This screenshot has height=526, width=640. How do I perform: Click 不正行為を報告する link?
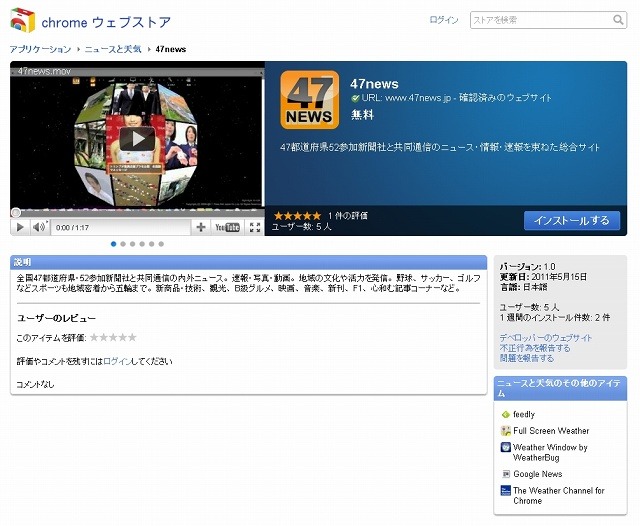tap(535, 348)
